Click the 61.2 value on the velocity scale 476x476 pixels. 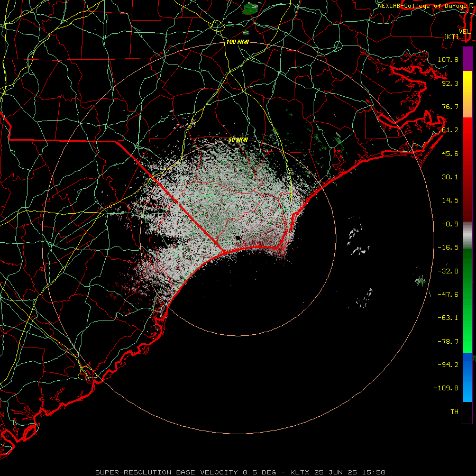(x=450, y=130)
